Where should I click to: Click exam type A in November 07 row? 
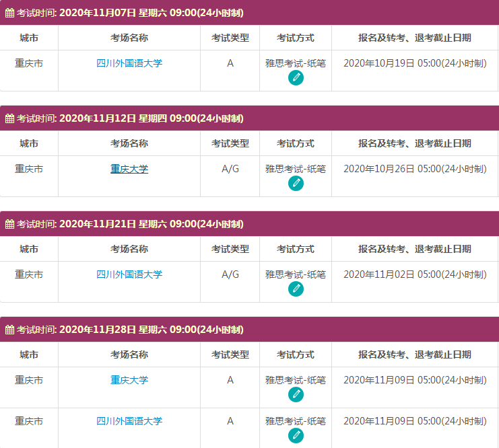[x=230, y=63]
